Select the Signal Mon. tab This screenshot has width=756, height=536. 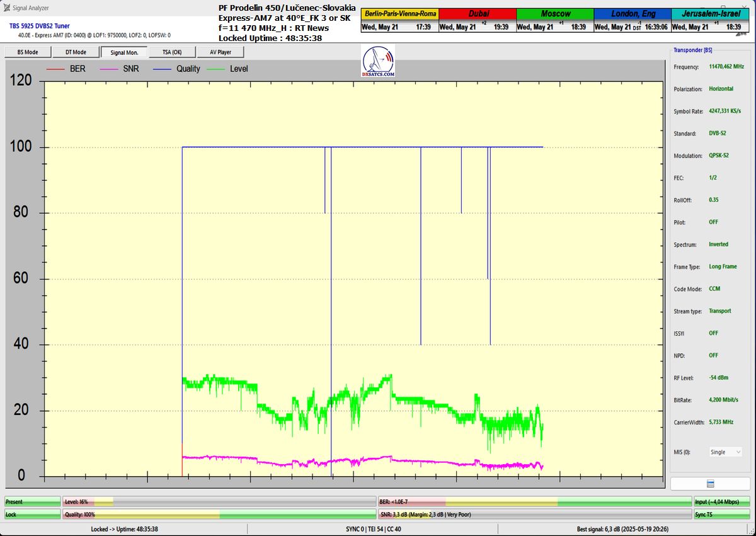coord(124,52)
